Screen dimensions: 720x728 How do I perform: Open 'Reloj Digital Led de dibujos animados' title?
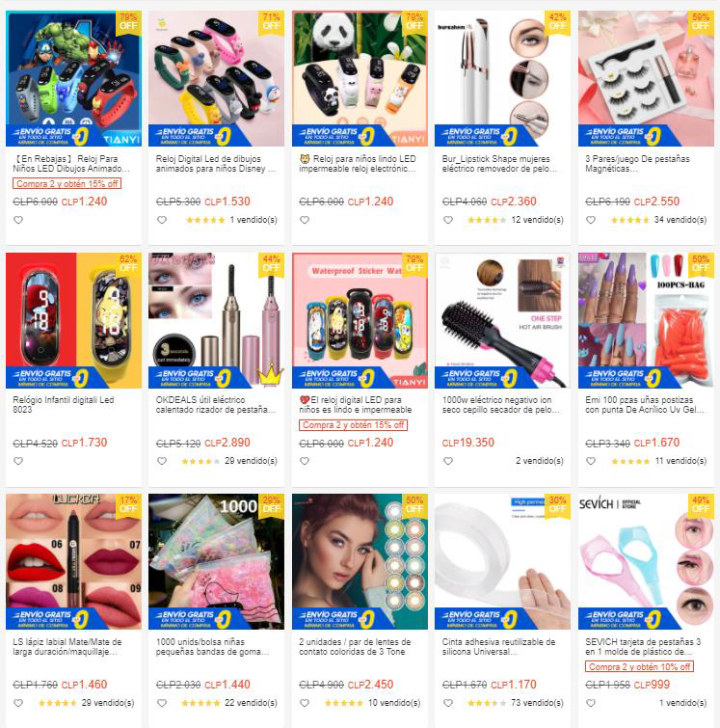[215, 163]
